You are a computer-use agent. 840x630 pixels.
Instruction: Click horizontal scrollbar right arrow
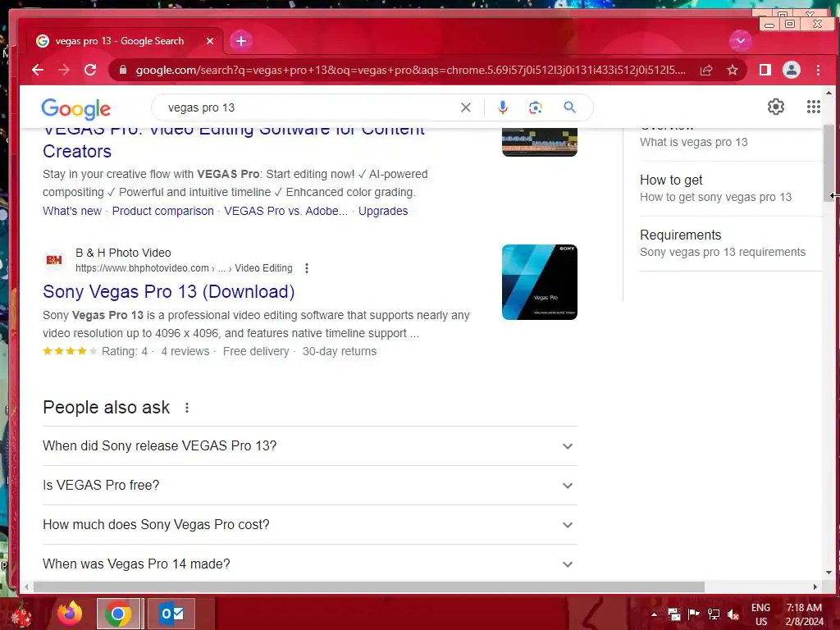point(815,587)
